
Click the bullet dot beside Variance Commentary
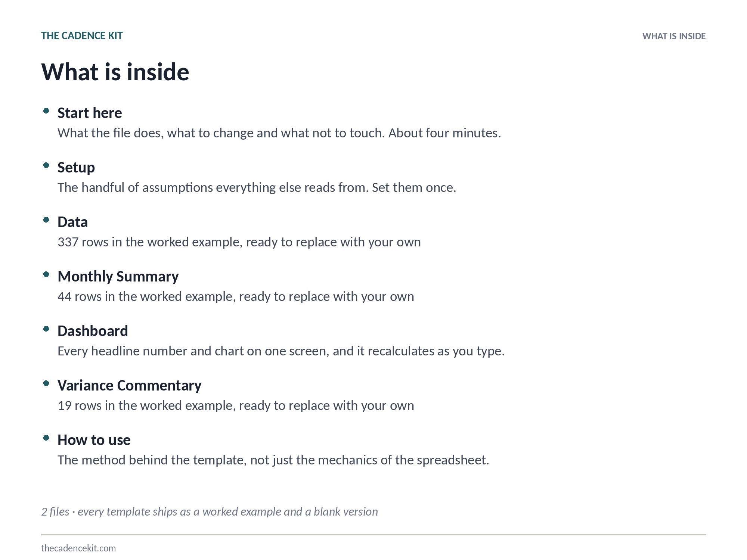(x=46, y=383)
